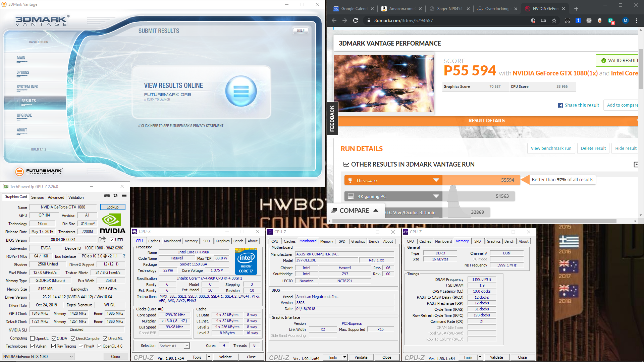Go back in Chrome

(x=334, y=20)
